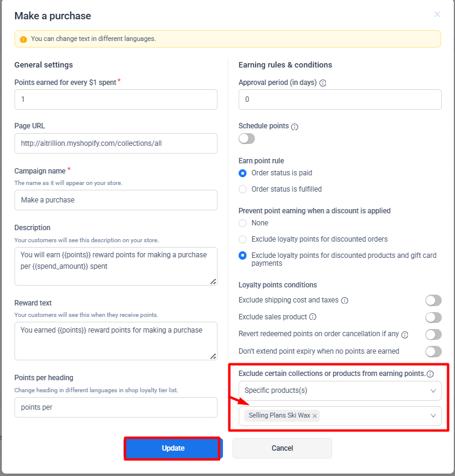Turn on Exclude sales product switch
The width and height of the screenshot is (455, 476).
point(433,317)
